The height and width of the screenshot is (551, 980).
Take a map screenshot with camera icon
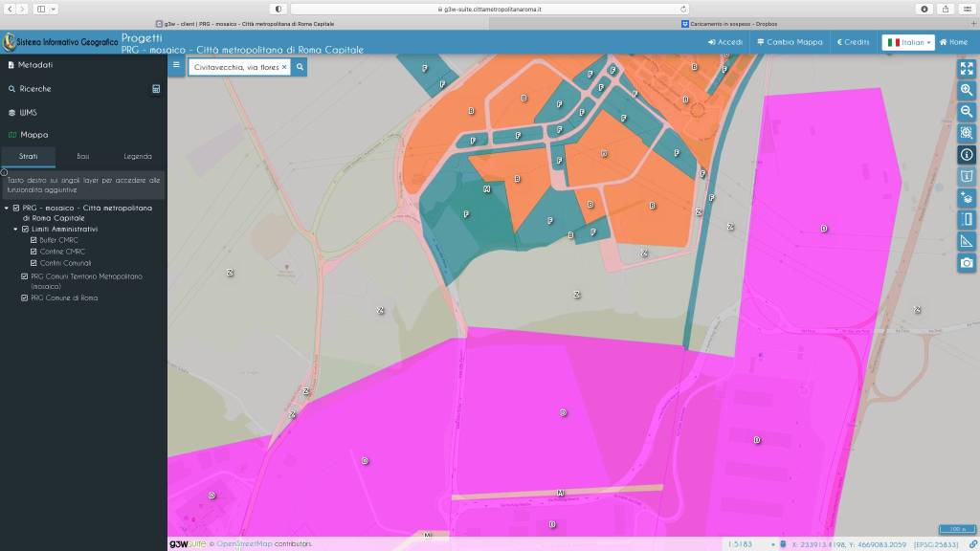(x=967, y=263)
